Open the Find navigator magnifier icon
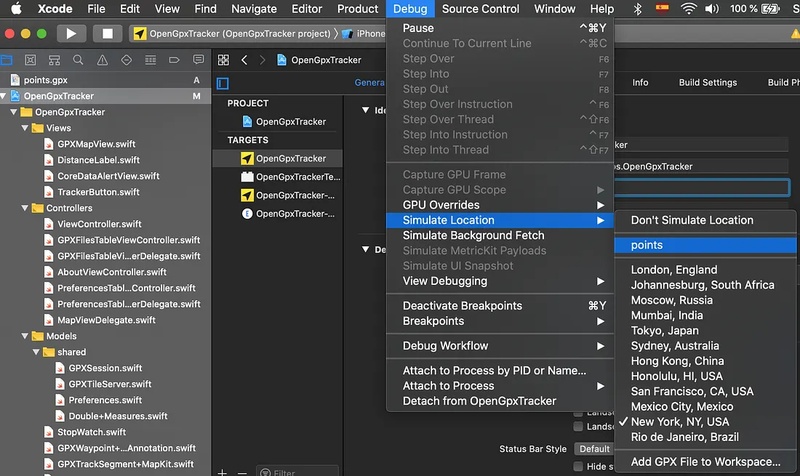The width and height of the screenshot is (800, 476). point(78,60)
